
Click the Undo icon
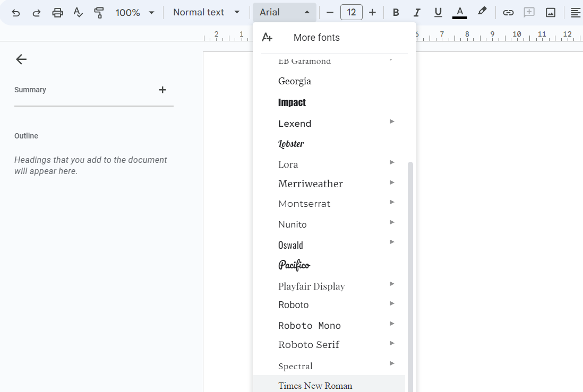[x=15, y=13]
